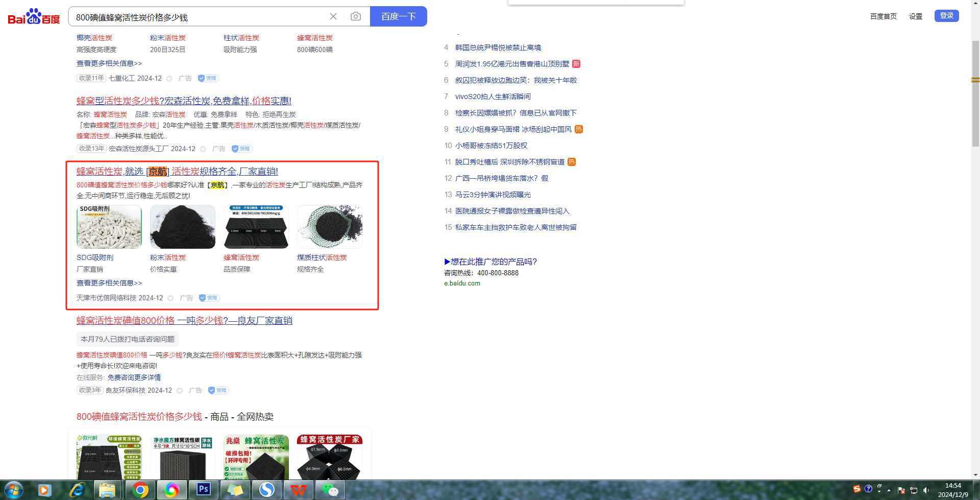
Task: Click 想在此推广您的产品吗 link
Action: pyautogui.click(x=491, y=261)
